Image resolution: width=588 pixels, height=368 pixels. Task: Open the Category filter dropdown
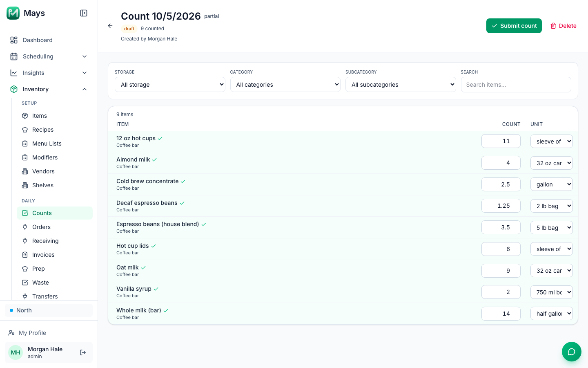(x=285, y=85)
